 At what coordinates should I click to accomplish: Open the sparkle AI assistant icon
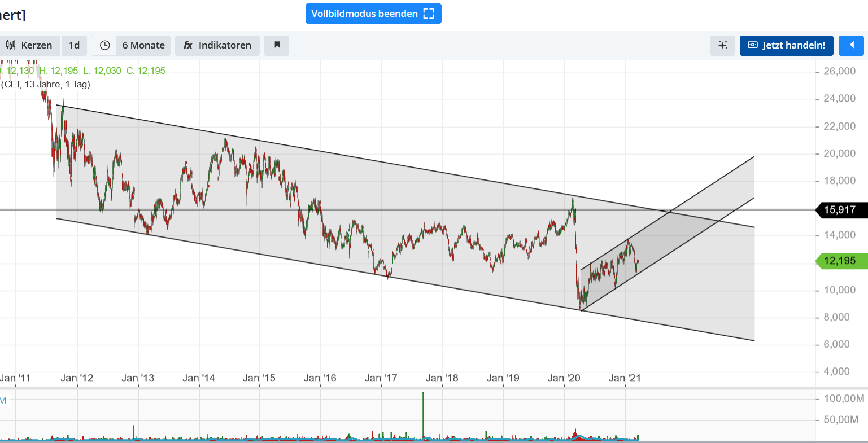click(x=722, y=45)
